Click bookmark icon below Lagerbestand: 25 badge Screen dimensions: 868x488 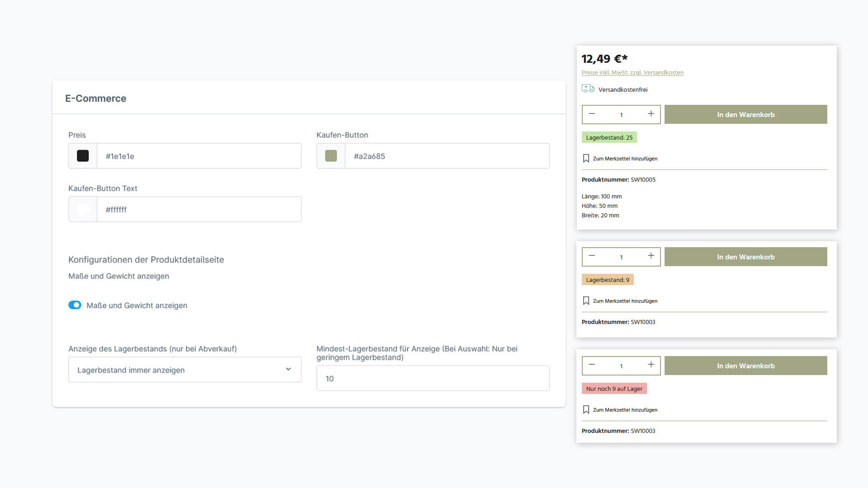[586, 159]
